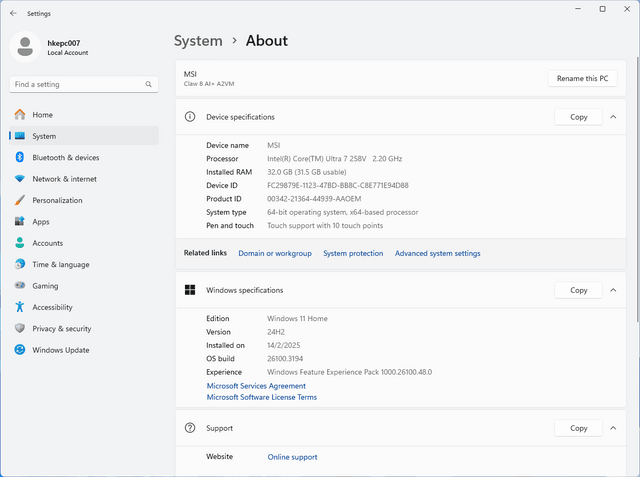Viewport: 640px width, 477px height.
Task: Copy the Windows specifications
Action: pos(578,290)
